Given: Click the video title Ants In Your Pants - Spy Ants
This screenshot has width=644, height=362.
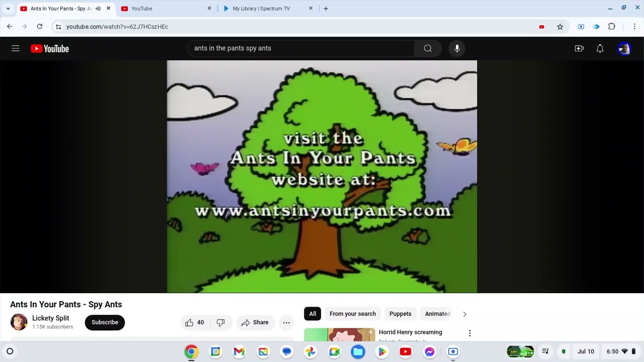Looking at the screenshot, I should click(66, 304).
